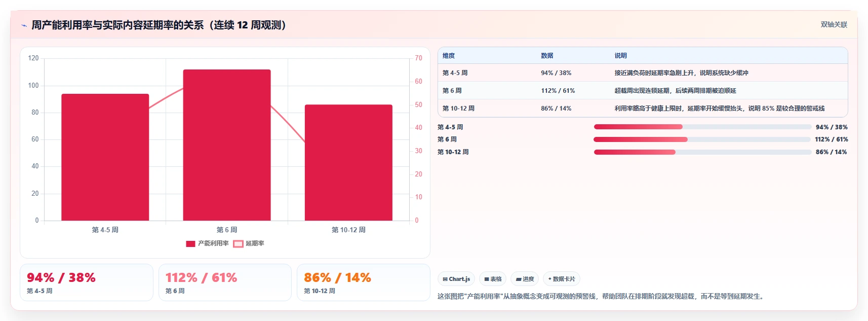Click the 第 6 周 progress bar
Screen dimensions: 868x321
click(x=702, y=139)
